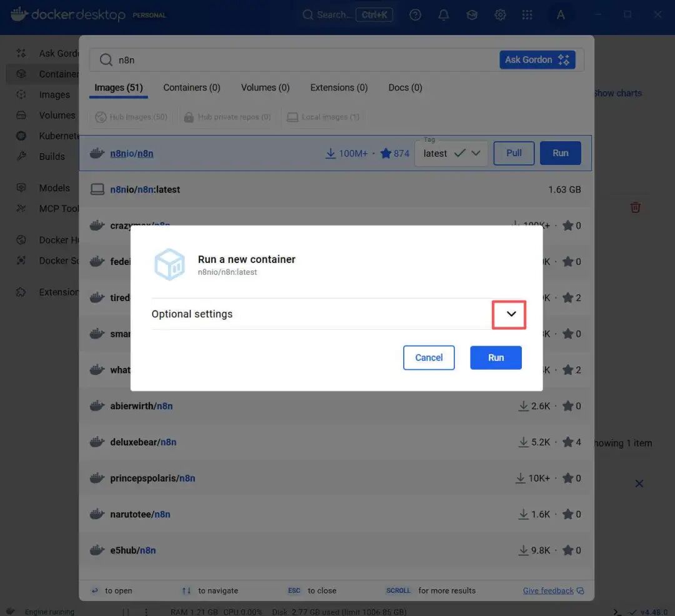This screenshot has height=616, width=675.
Task: Click the v4.48.0 version indicator
Action: click(x=648, y=612)
